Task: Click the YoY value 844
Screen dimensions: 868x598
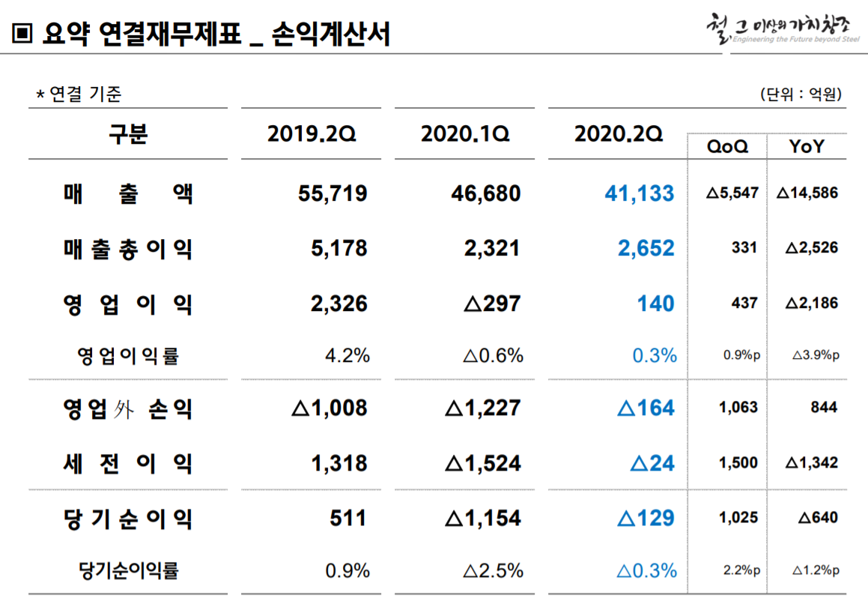Action: (x=823, y=408)
